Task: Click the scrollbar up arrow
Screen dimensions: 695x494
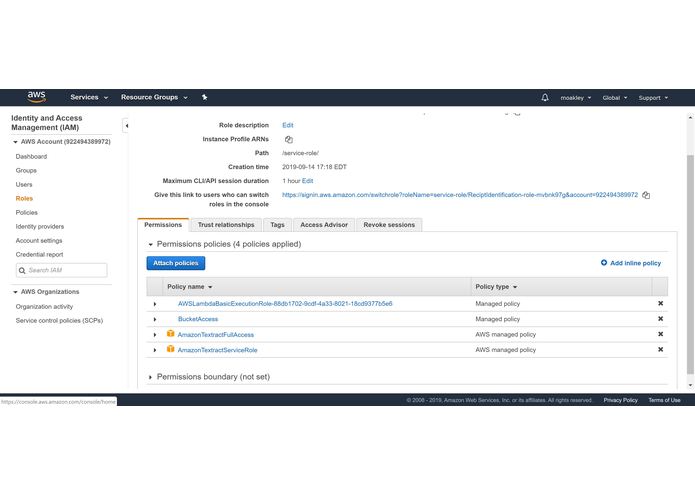Action: click(x=690, y=118)
